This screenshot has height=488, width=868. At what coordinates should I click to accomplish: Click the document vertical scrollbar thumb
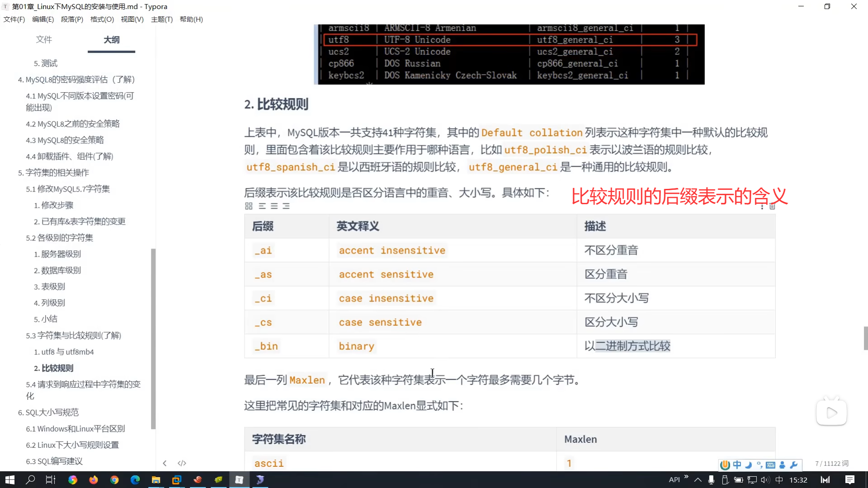[x=866, y=338]
